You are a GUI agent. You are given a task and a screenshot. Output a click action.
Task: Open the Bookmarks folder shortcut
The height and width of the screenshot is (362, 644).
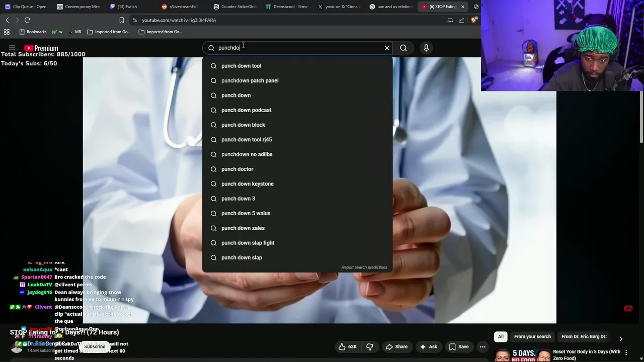(x=33, y=32)
